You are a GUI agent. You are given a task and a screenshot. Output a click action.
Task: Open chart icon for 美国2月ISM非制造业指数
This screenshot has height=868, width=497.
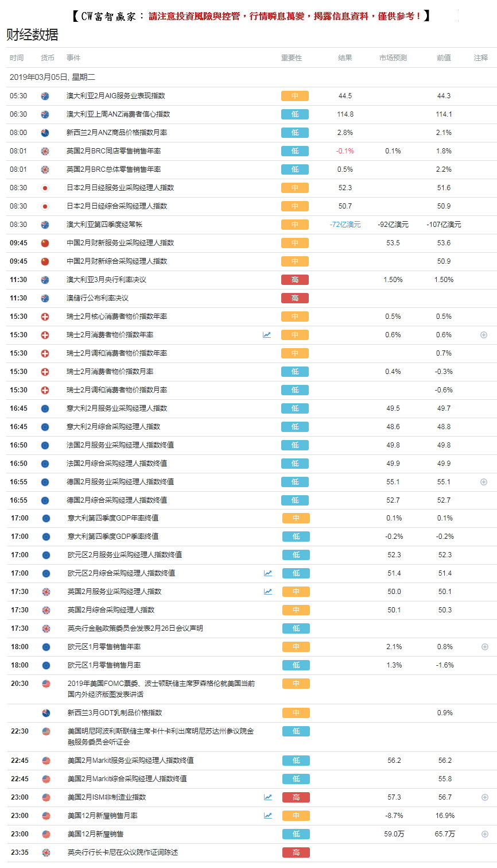[268, 797]
